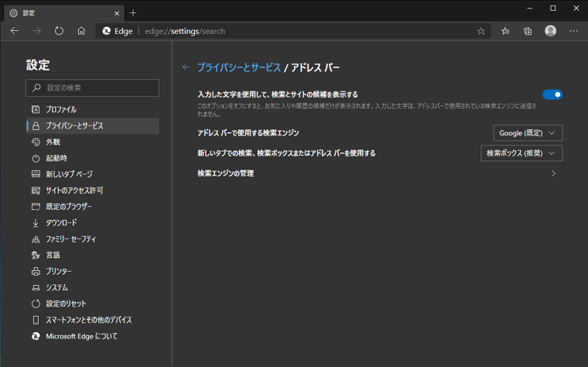Open Microsoft Edge について page

[92, 336]
